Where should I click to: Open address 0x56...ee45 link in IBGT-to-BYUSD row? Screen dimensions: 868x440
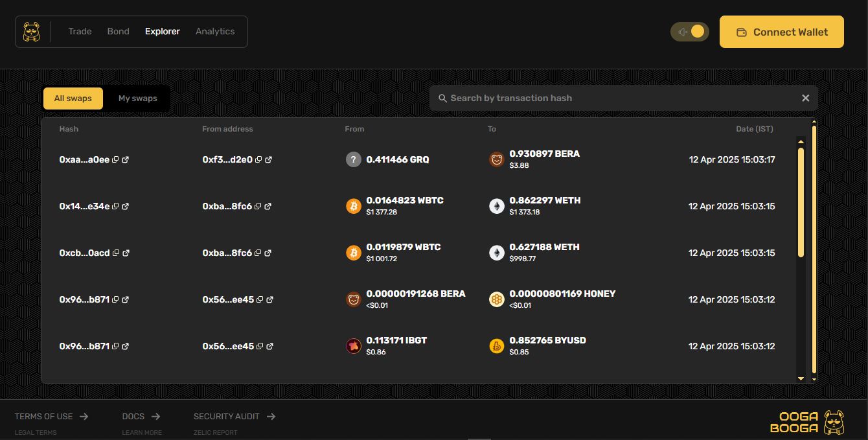[270, 347]
